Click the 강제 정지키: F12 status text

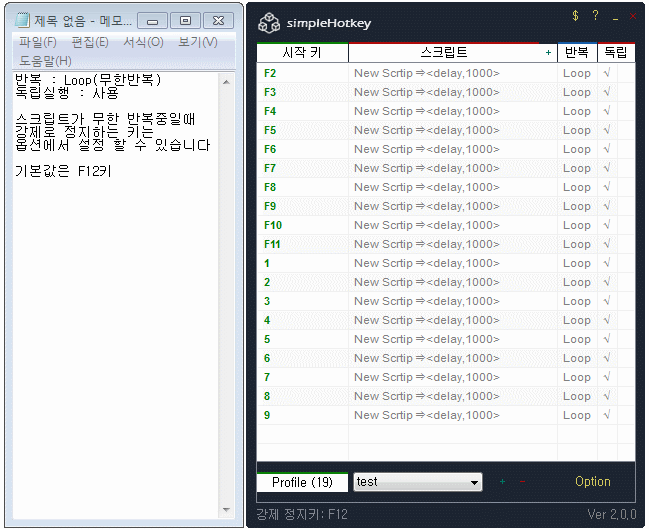(x=302, y=515)
